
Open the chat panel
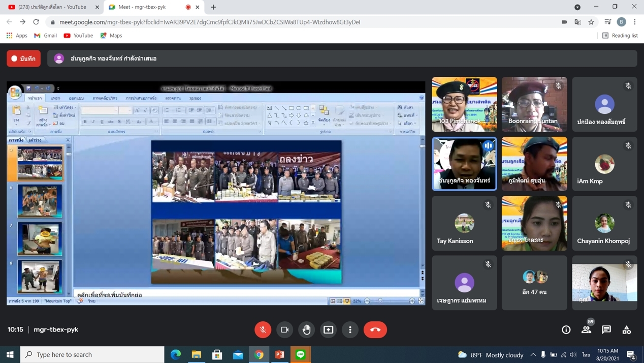[606, 329]
